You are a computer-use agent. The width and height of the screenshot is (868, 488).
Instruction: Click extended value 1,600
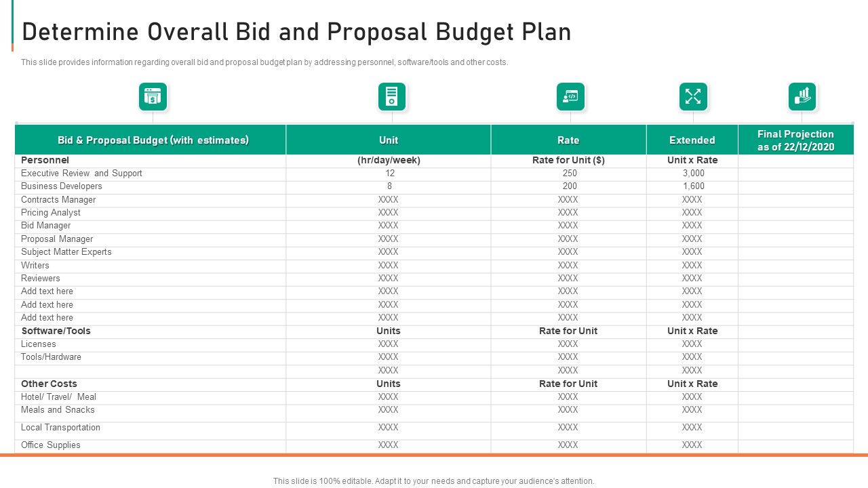coord(694,186)
